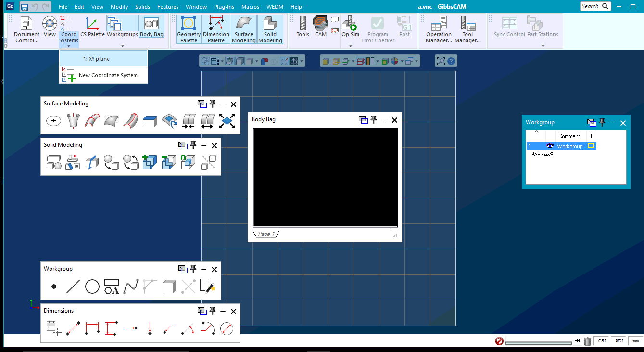Viewport: 644px width, 352px height.
Task: Select the 1: XY plane coordinate system
Action: tap(103, 59)
